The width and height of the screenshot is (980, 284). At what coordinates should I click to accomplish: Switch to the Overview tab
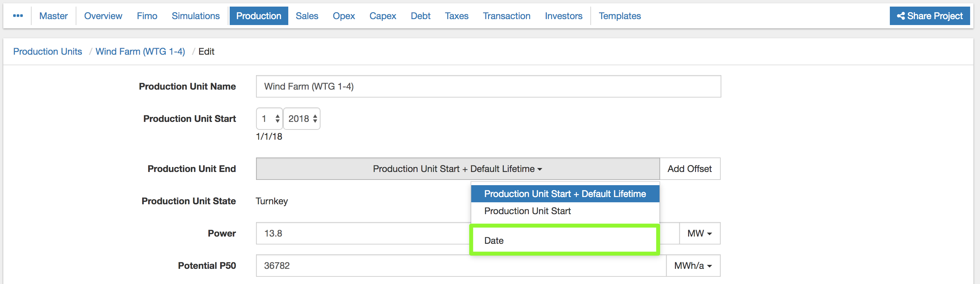103,16
